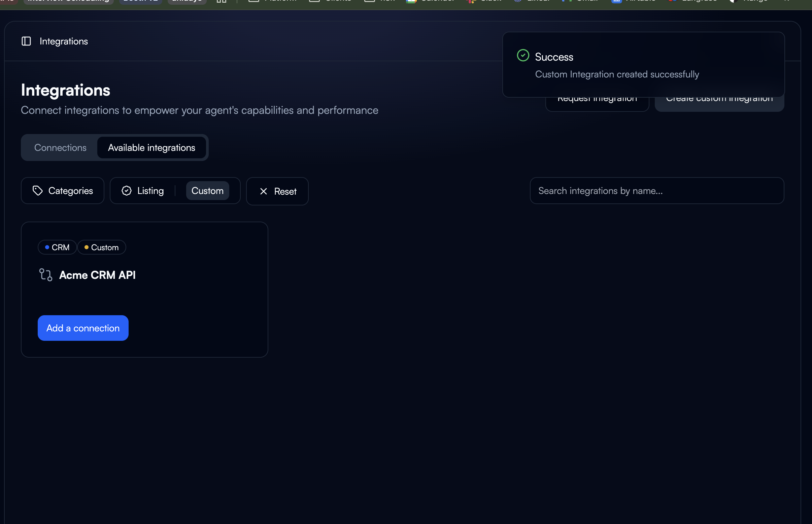Click the tag icon beside Categories

(37, 191)
